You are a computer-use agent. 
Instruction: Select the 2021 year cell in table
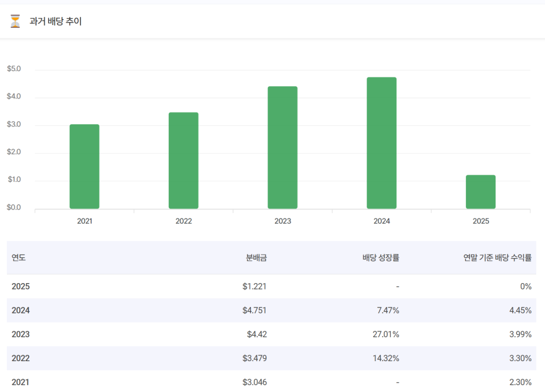(x=20, y=382)
